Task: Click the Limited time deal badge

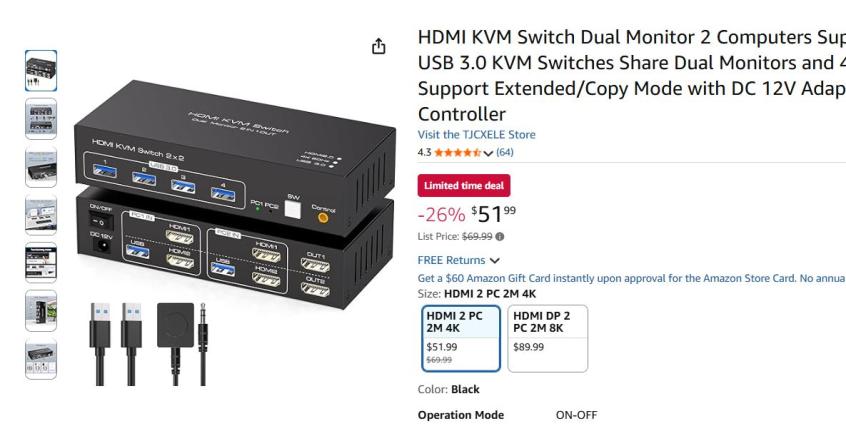Action: coord(463,185)
